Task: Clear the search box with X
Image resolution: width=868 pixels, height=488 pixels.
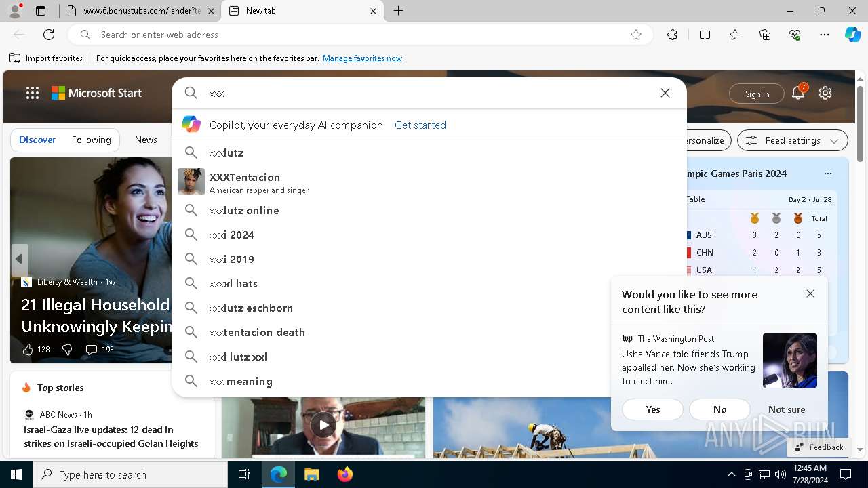Action: click(665, 93)
